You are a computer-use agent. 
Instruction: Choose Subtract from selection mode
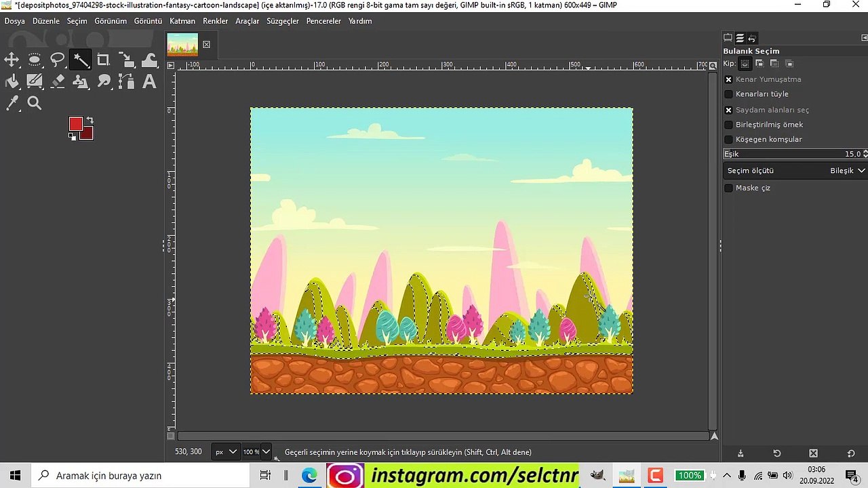(774, 64)
